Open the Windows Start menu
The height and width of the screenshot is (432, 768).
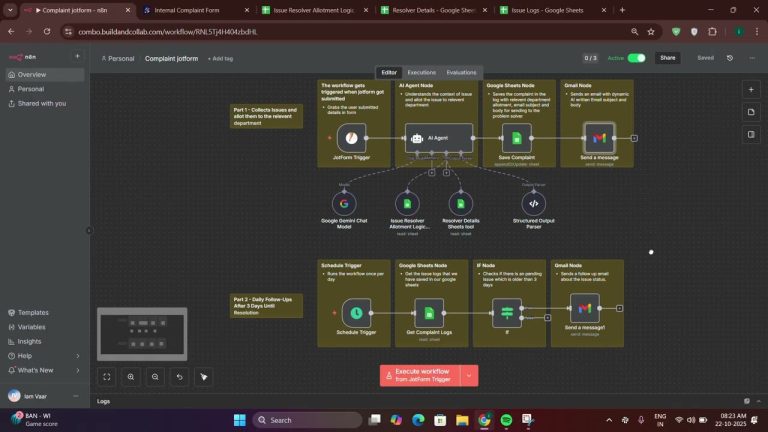pyautogui.click(x=240, y=420)
